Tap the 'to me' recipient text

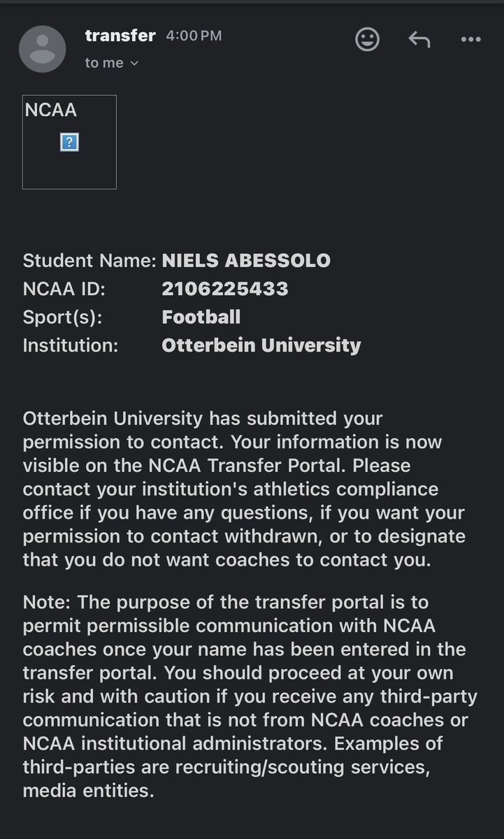click(103, 63)
